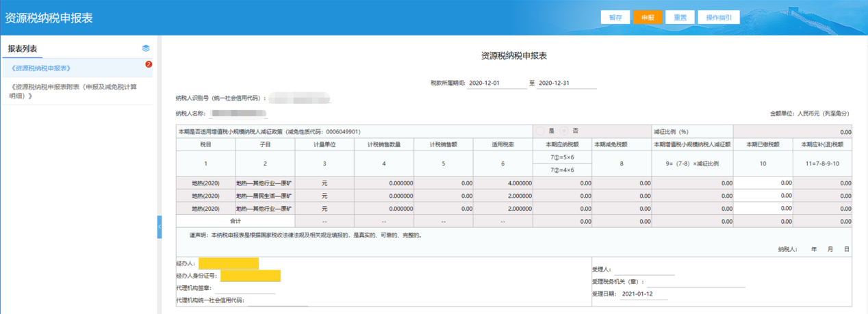Click the tax period end date 2020-12-31
The width and height of the screenshot is (868, 314).
point(566,83)
